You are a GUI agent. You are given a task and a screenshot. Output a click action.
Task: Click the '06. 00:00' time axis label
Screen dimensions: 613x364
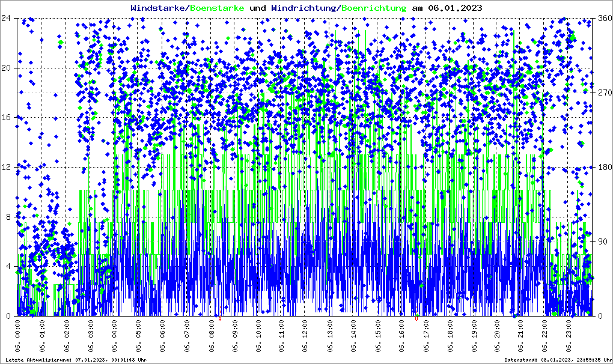(18, 336)
